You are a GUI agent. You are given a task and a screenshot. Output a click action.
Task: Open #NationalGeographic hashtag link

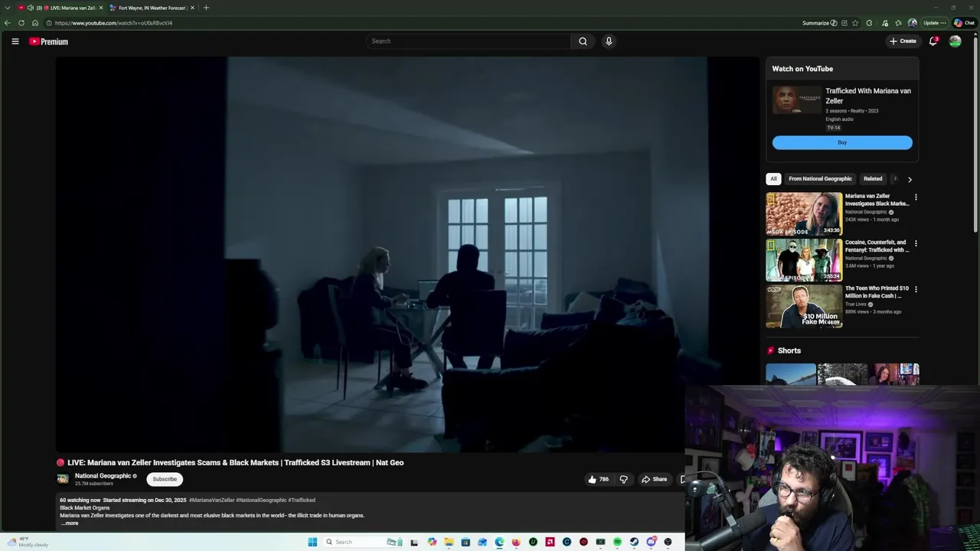click(261, 500)
